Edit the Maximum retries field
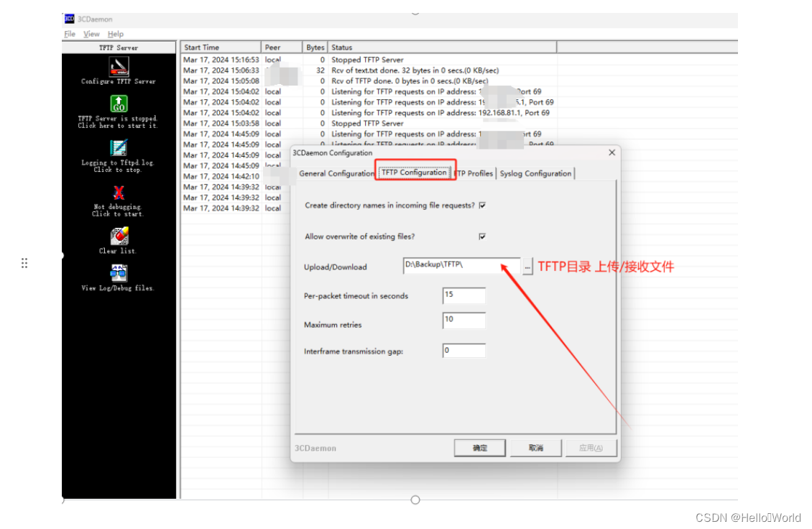The image size is (812, 529). (464, 320)
